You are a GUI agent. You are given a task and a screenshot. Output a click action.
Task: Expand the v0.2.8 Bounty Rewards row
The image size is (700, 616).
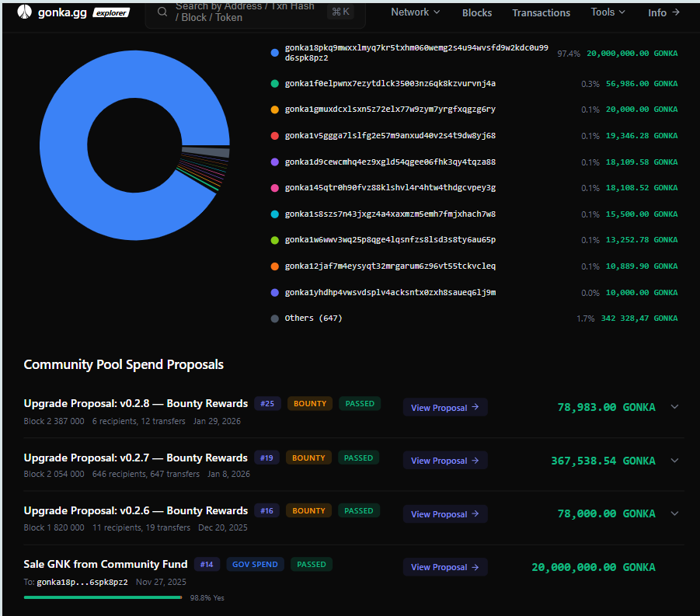pyautogui.click(x=674, y=407)
